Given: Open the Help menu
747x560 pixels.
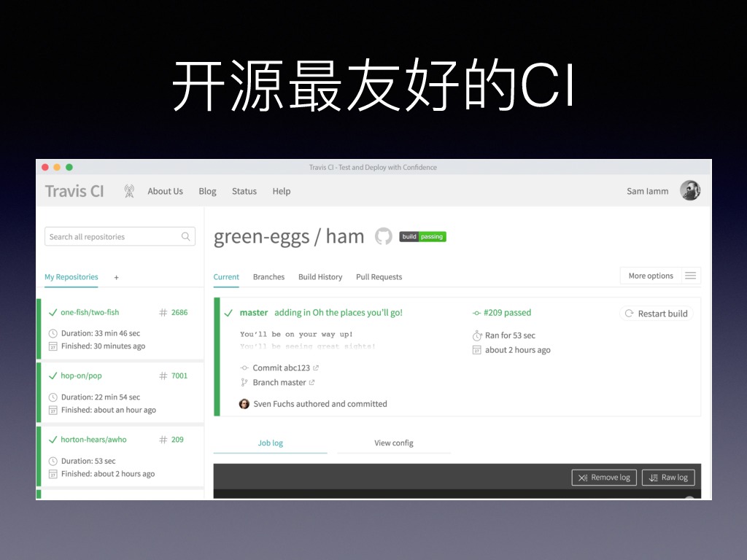Looking at the screenshot, I should click(x=282, y=192).
